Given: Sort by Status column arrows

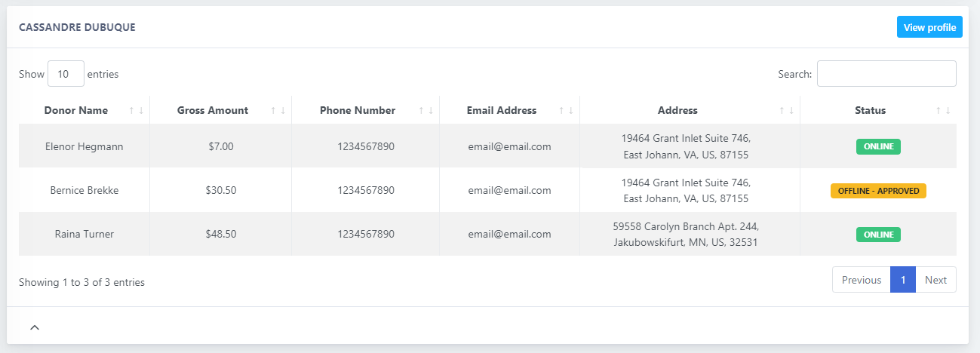Looking at the screenshot, I should 943,110.
